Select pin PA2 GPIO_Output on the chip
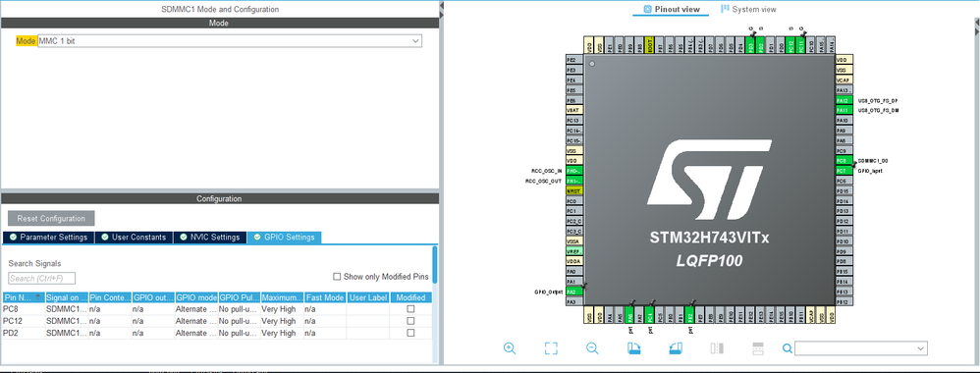The height and width of the screenshot is (373, 980). (574, 292)
